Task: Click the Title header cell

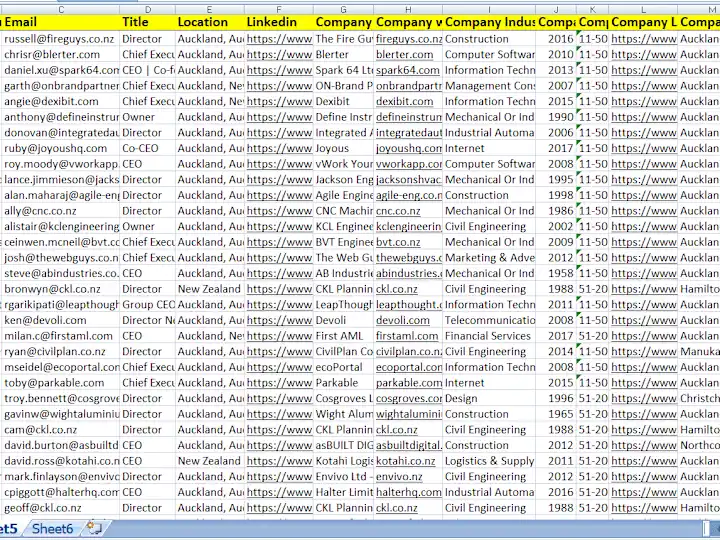Action: click(x=147, y=22)
